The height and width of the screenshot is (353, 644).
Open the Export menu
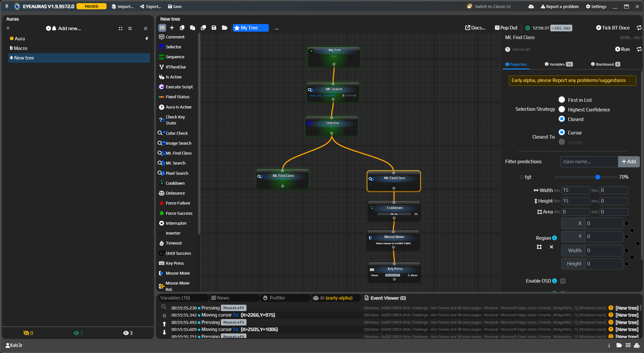(x=150, y=6)
